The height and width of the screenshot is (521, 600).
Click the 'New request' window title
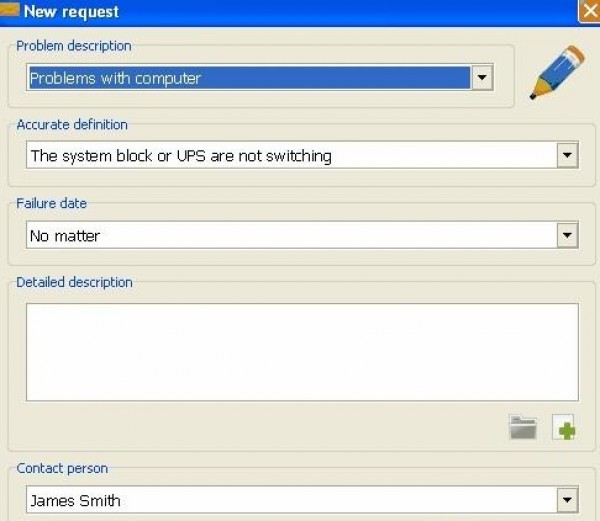[72, 11]
